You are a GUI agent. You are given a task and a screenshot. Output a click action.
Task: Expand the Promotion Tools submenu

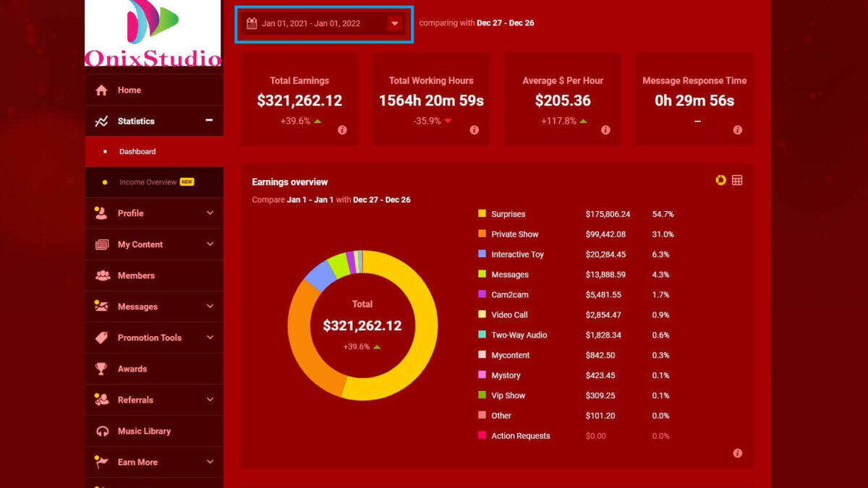click(210, 338)
